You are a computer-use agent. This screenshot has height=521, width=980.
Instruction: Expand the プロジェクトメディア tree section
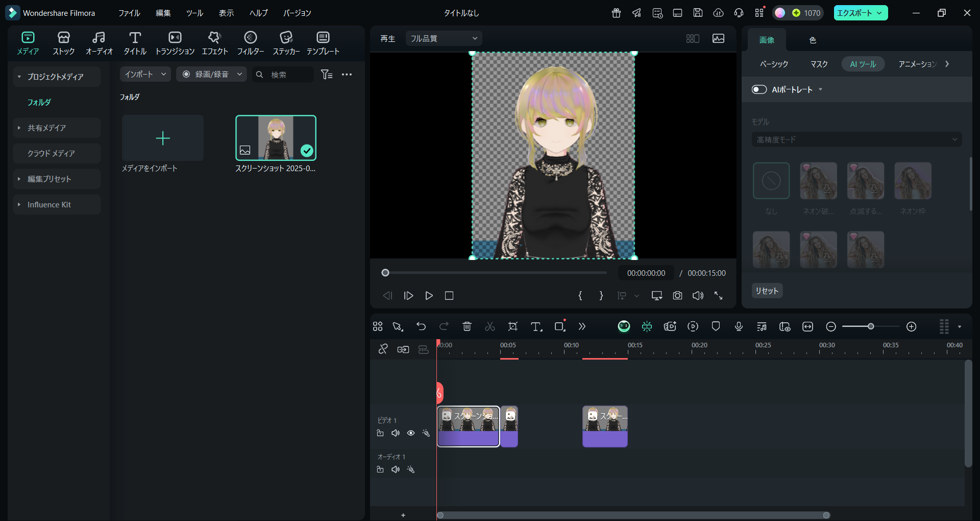(x=19, y=77)
